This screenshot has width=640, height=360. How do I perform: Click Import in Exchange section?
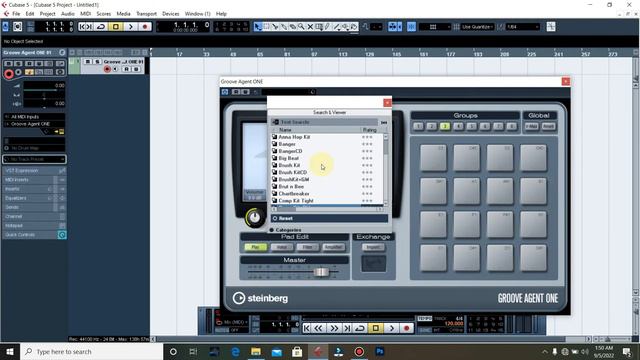pyautogui.click(x=373, y=247)
